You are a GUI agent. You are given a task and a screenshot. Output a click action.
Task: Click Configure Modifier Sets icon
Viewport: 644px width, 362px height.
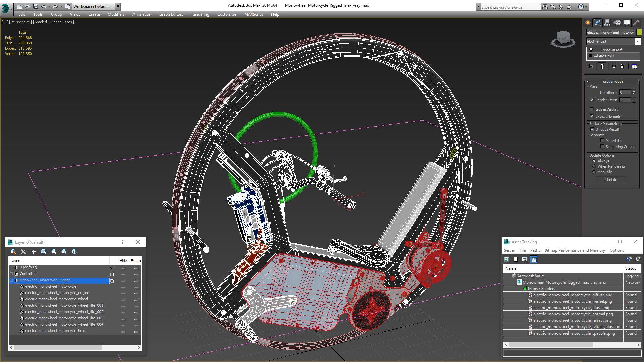click(634, 66)
